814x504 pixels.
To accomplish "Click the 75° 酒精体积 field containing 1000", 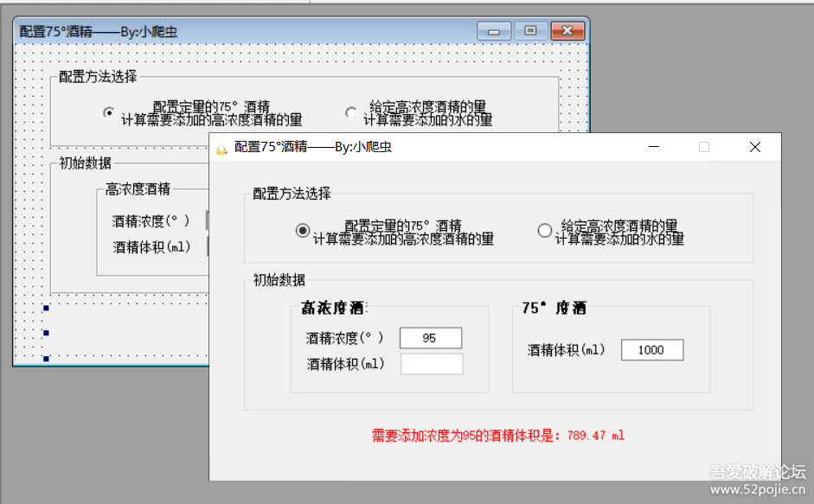I will point(652,350).
